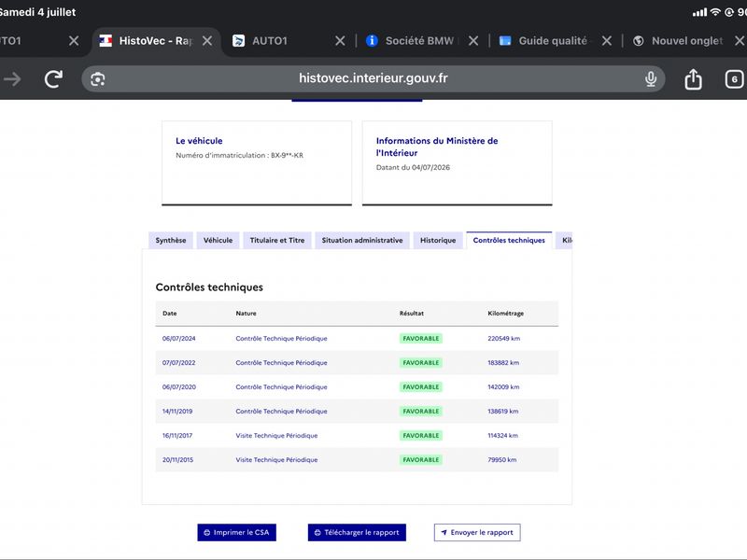Click the 138619 km mileage value

[502, 412]
